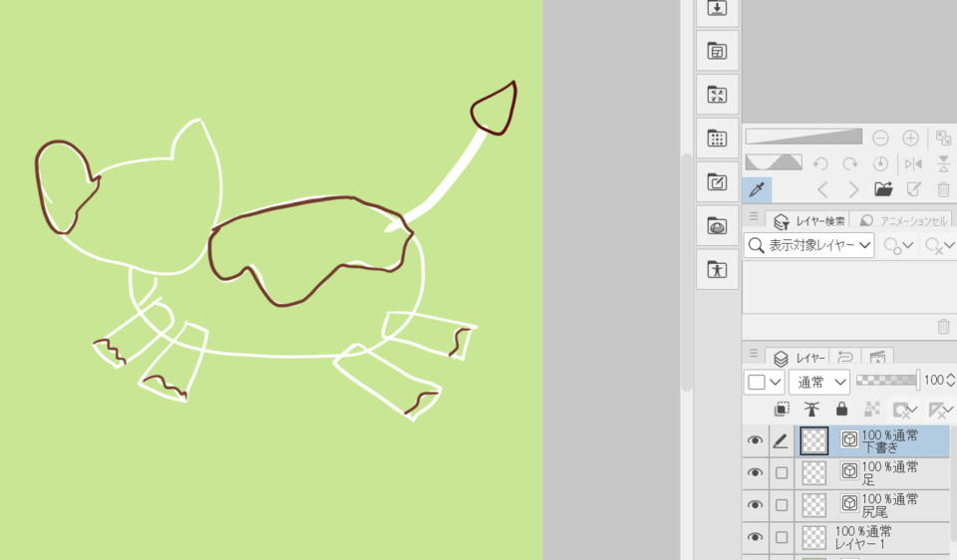Open the layer mask dropdown
Viewport: 957px width, 560px height.
(905, 410)
